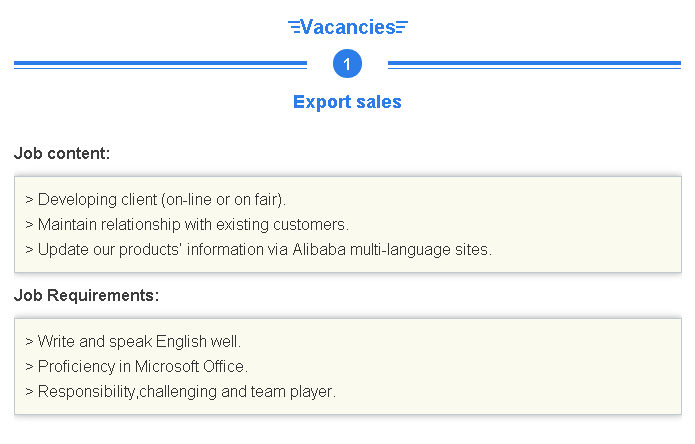This screenshot has width=695, height=444.
Task: Click the blue divider line right of badge
Action: click(534, 65)
